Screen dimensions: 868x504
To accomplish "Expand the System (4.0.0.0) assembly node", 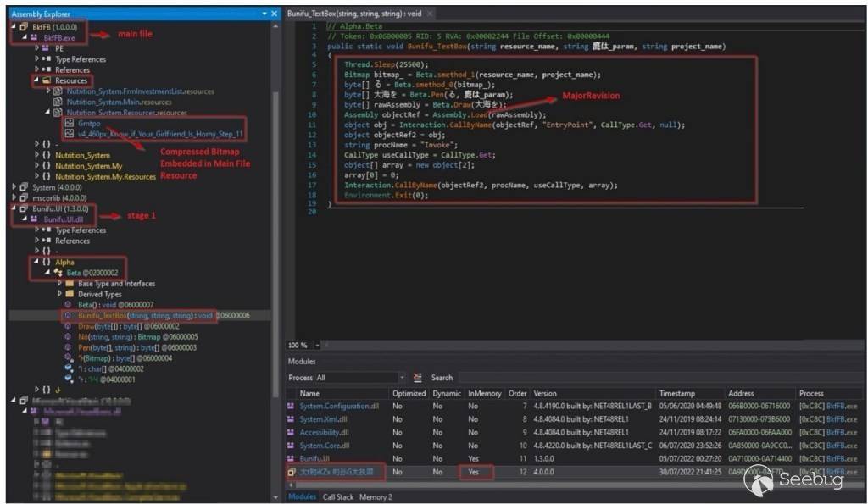I will click(x=14, y=187).
